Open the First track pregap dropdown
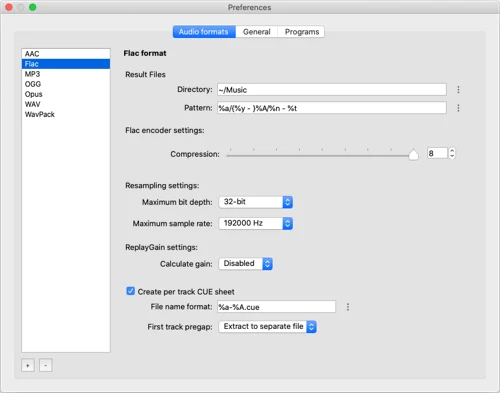The width and height of the screenshot is (500, 393). tap(267, 327)
